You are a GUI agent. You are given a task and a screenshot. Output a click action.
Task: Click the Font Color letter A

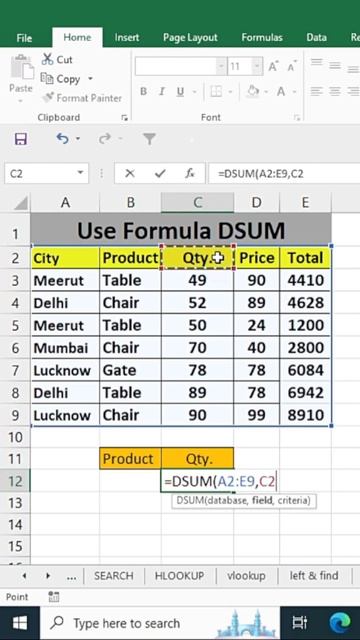click(281, 91)
